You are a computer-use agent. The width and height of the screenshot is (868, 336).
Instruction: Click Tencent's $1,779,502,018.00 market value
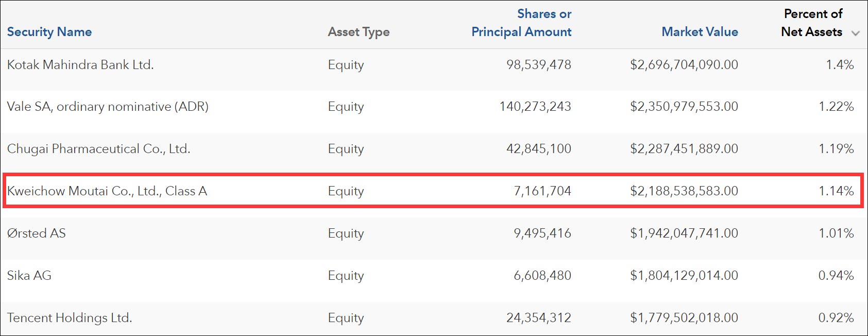684,318
